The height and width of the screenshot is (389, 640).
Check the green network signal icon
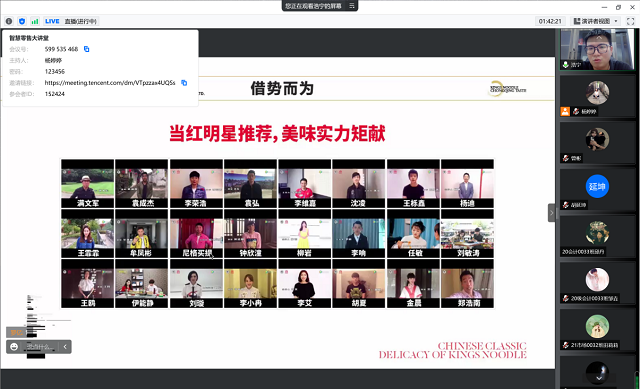tap(35, 21)
